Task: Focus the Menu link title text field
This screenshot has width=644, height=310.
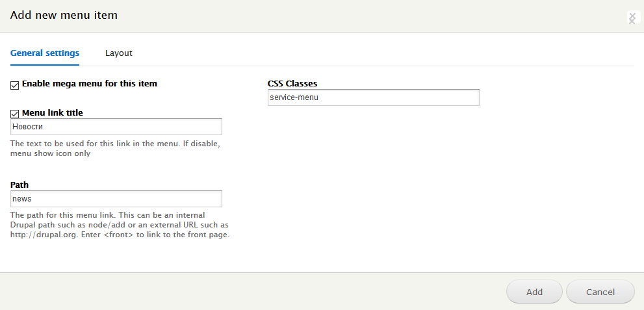Action: click(116, 127)
